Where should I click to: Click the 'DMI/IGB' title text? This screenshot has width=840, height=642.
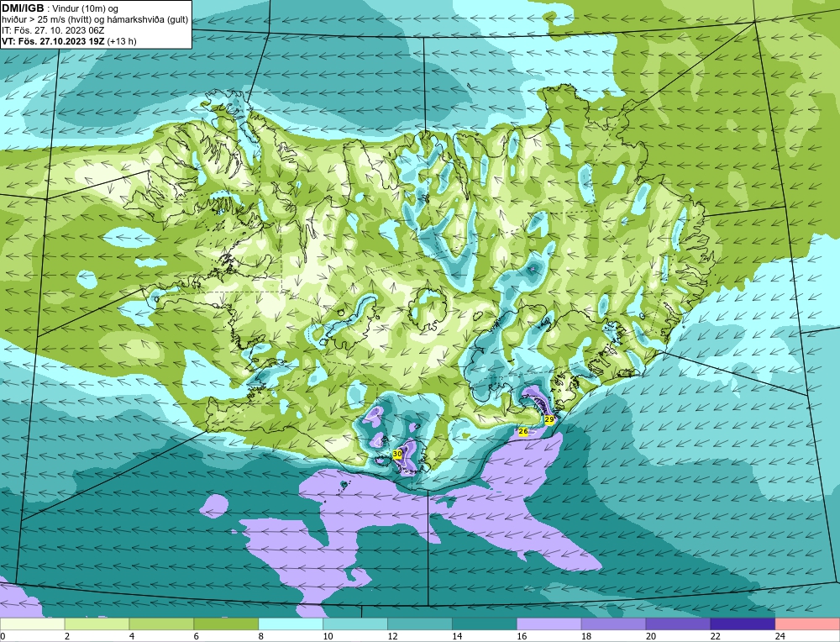tap(23, 8)
